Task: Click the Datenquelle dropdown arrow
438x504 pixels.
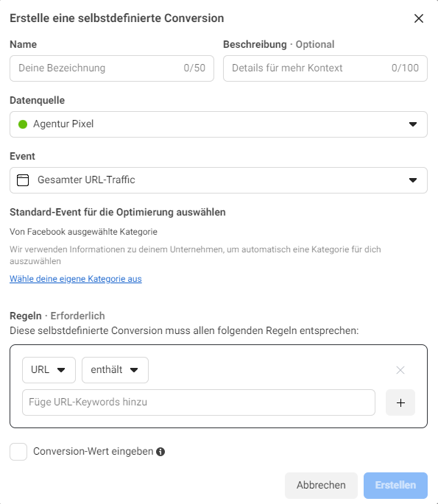Action: (x=413, y=124)
